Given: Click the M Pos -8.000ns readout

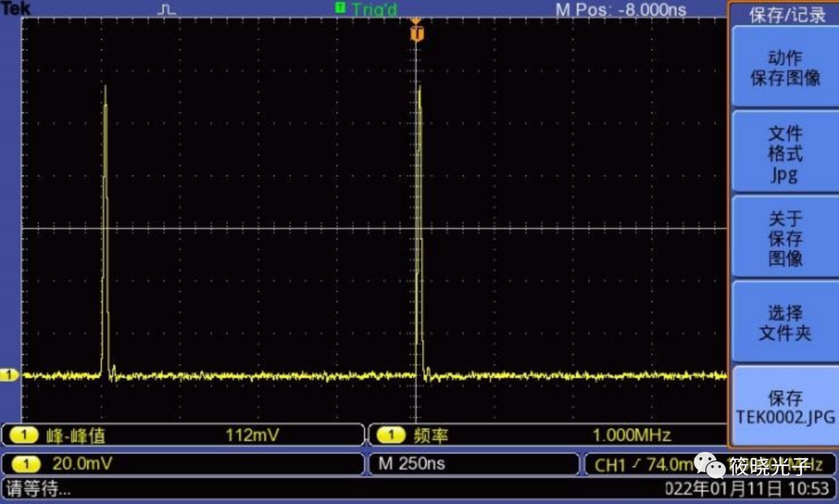Looking at the screenshot, I should [621, 9].
